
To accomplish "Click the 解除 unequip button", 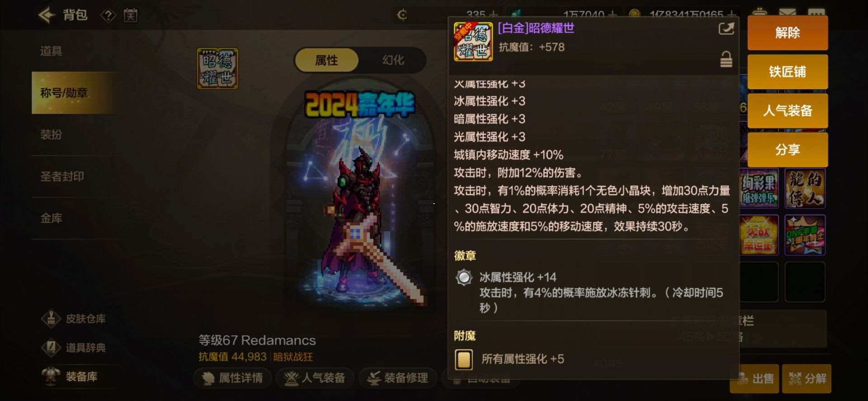I will point(788,33).
